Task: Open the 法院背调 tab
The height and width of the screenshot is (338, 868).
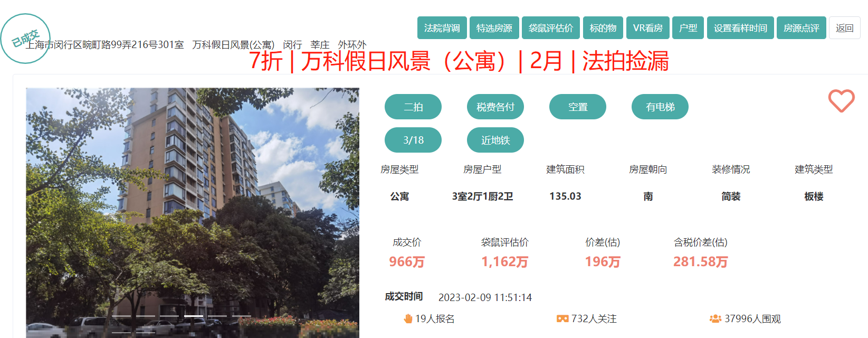Action: tap(442, 28)
